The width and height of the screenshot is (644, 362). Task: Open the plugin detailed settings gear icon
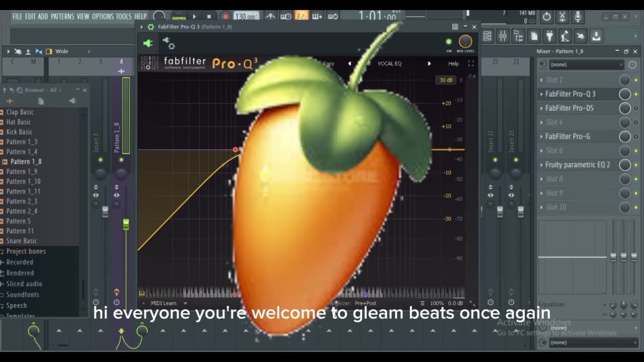pos(169,44)
